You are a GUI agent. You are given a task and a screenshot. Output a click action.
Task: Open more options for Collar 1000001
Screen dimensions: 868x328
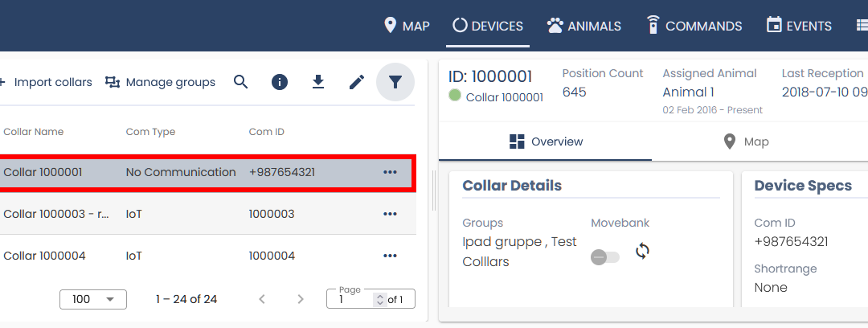391,172
